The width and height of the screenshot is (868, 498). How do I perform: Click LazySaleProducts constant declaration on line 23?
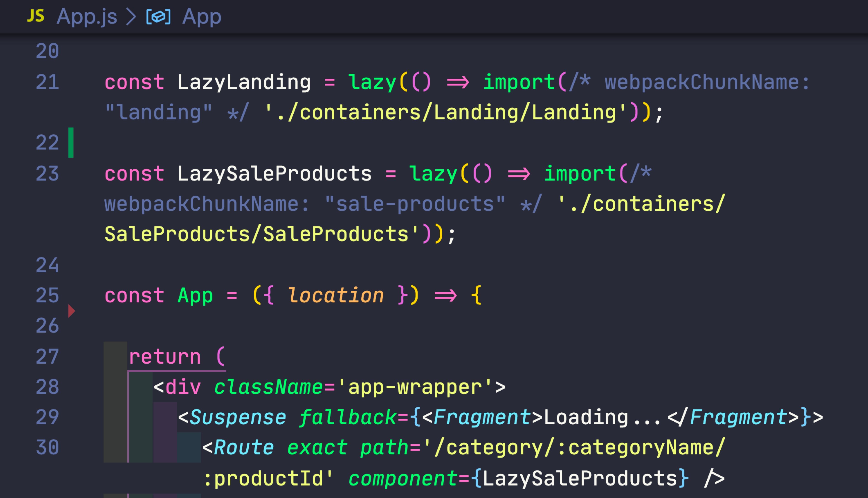tap(274, 174)
